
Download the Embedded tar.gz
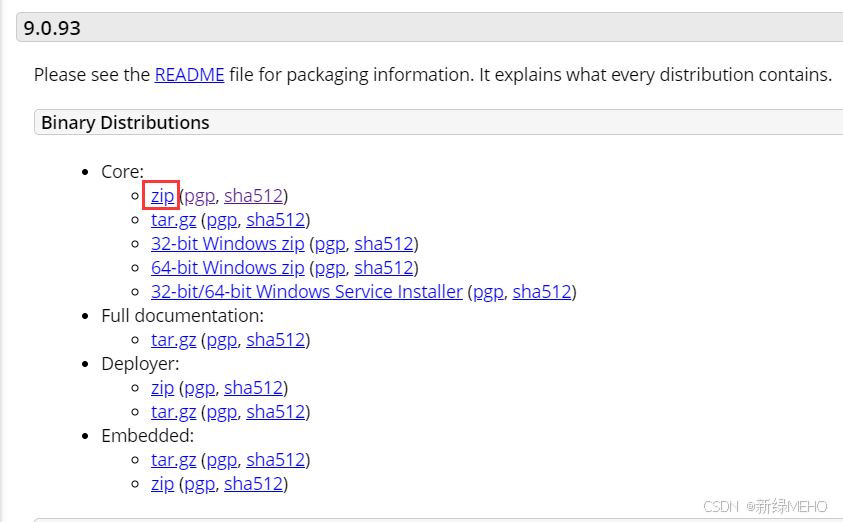(173, 460)
